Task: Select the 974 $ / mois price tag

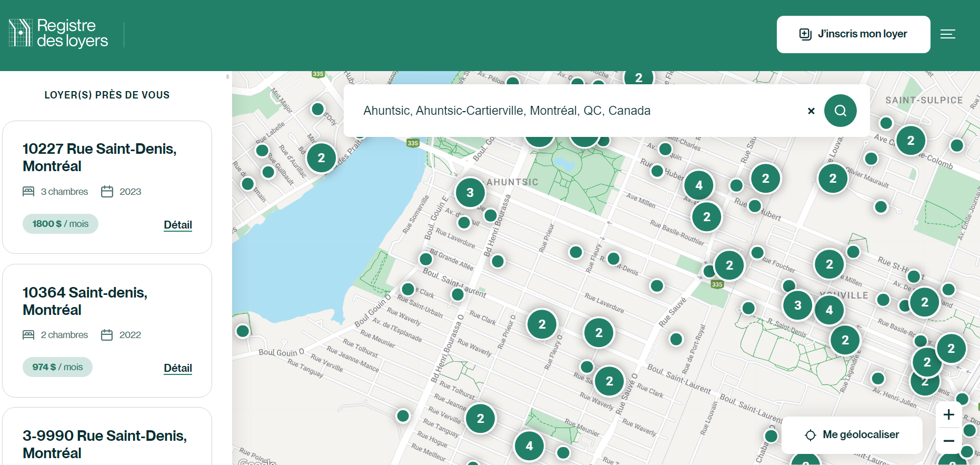Action: pos(57,367)
